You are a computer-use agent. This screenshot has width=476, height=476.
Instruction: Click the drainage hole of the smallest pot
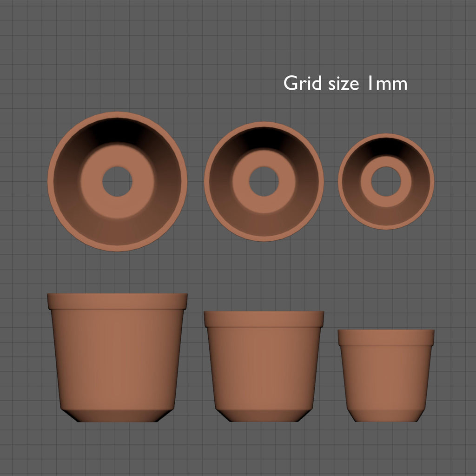pyautogui.click(x=386, y=181)
